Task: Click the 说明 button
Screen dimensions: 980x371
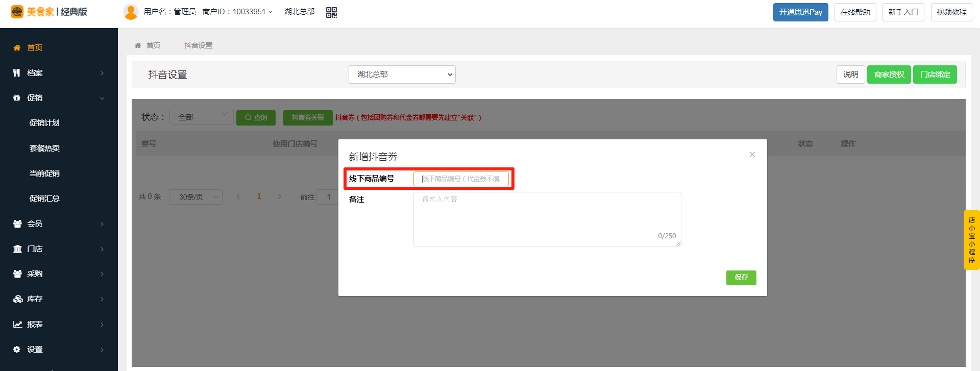Action: click(851, 75)
